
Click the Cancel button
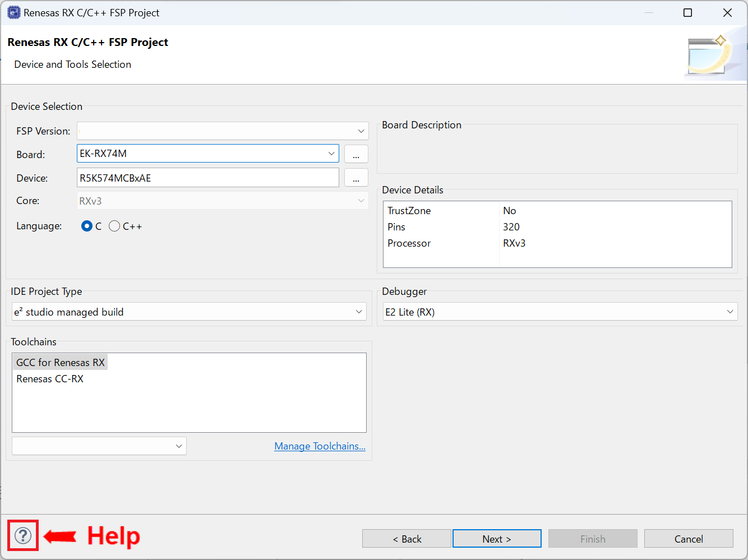click(x=689, y=539)
